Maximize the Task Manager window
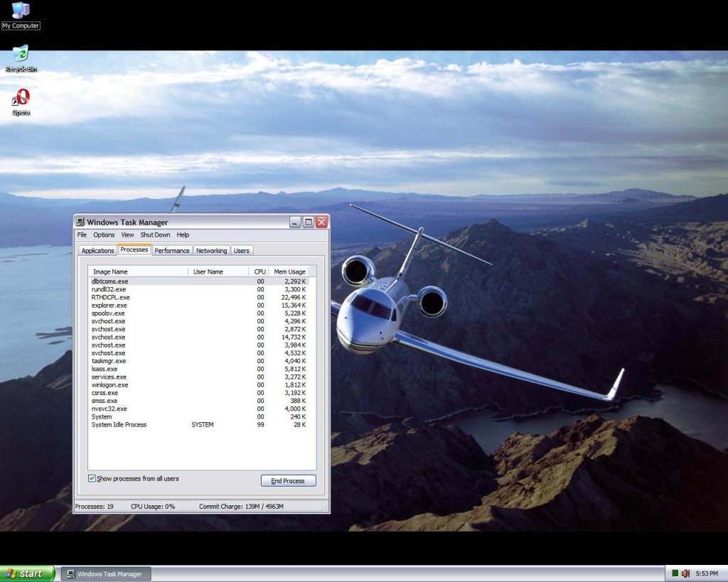728x582 pixels. coord(309,222)
